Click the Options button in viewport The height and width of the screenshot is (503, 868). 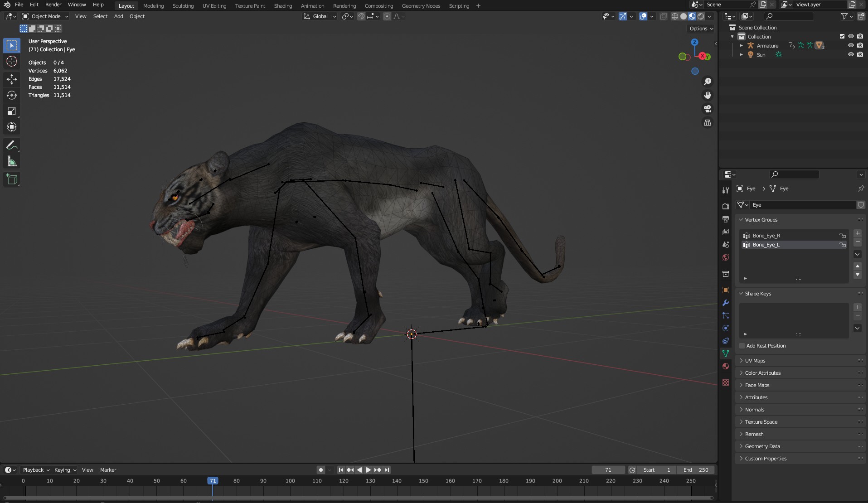coord(701,29)
